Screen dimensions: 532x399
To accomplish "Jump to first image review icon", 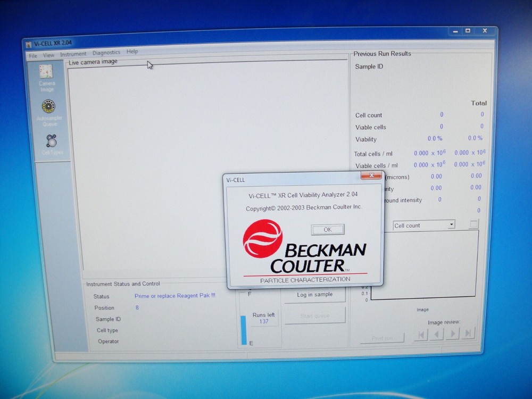I will click(x=421, y=333).
